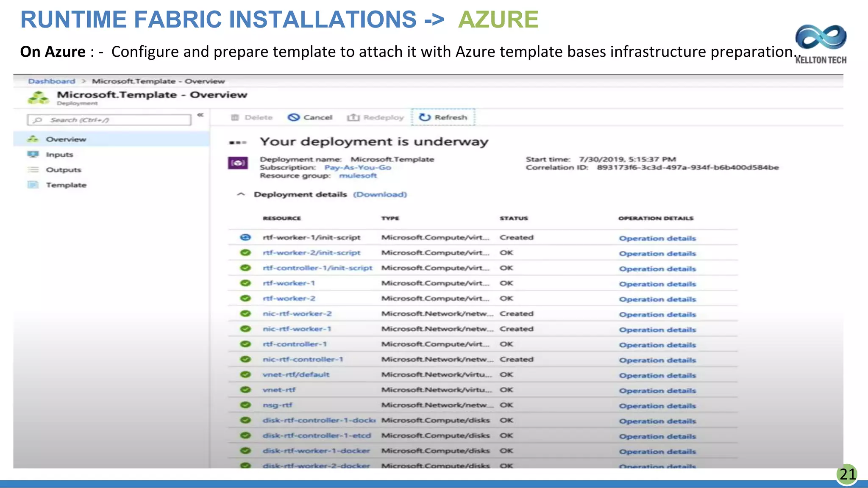The height and width of the screenshot is (488, 868).
Task: Click Created status of nic-rtf-controller-1
Action: click(x=516, y=359)
